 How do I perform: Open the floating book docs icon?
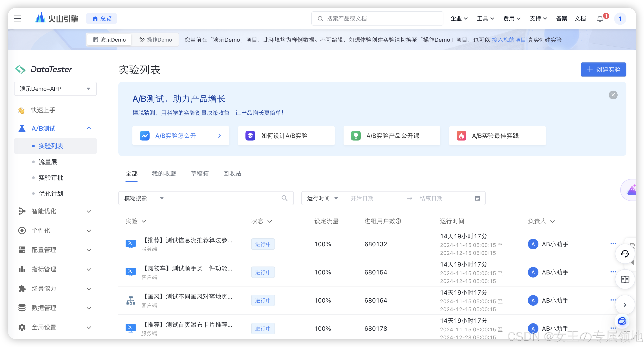[x=625, y=279]
